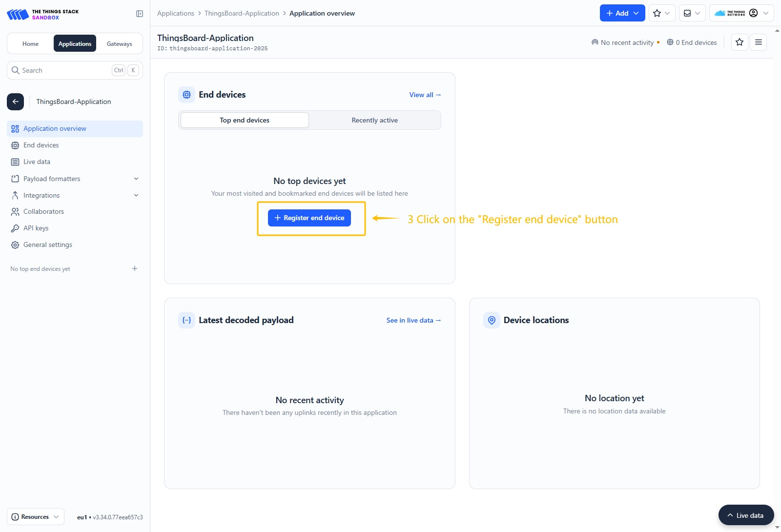Select the Top end devices toggle

(x=245, y=120)
